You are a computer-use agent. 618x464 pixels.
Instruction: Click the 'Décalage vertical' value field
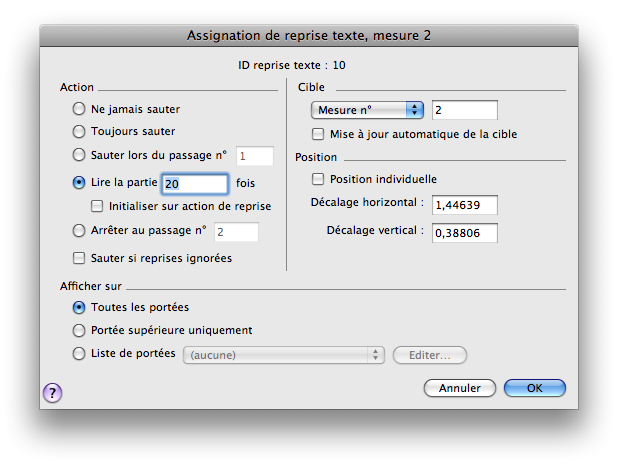[465, 232]
